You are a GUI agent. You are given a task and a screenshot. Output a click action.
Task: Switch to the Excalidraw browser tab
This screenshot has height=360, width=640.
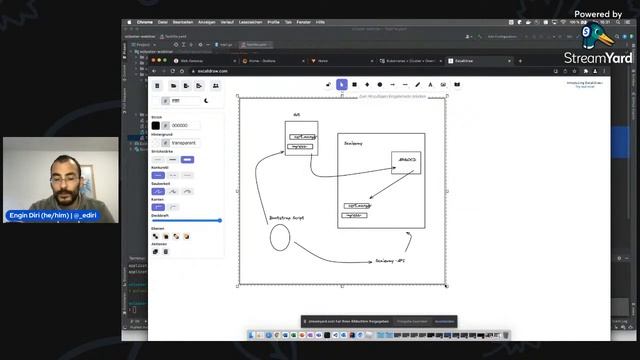[478, 61]
